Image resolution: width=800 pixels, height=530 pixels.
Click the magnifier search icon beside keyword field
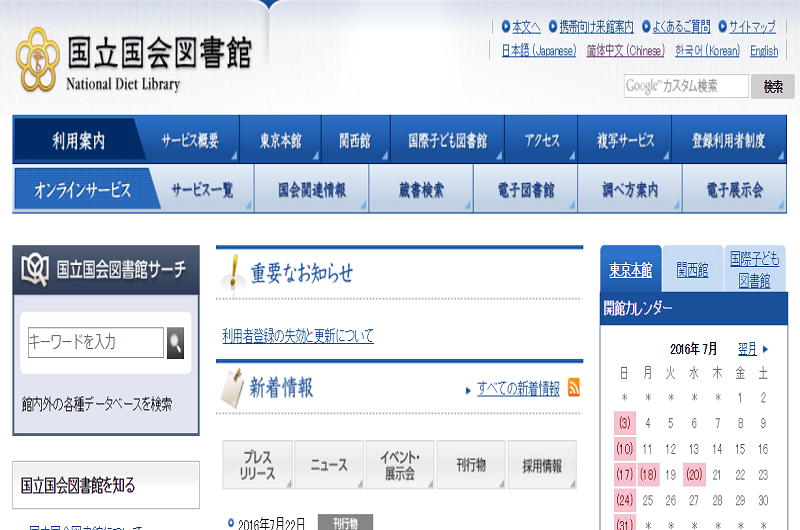pyautogui.click(x=176, y=342)
